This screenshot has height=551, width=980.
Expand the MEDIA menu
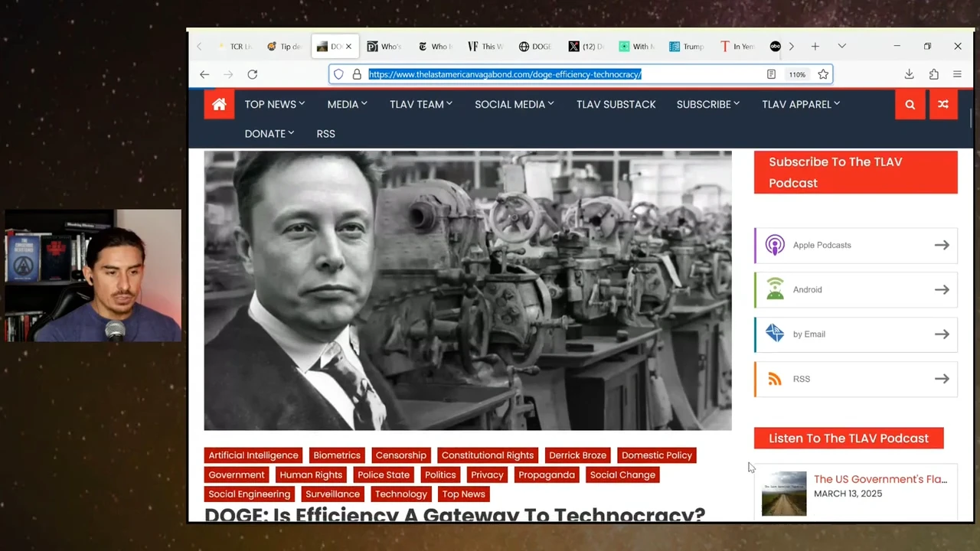[x=348, y=105]
